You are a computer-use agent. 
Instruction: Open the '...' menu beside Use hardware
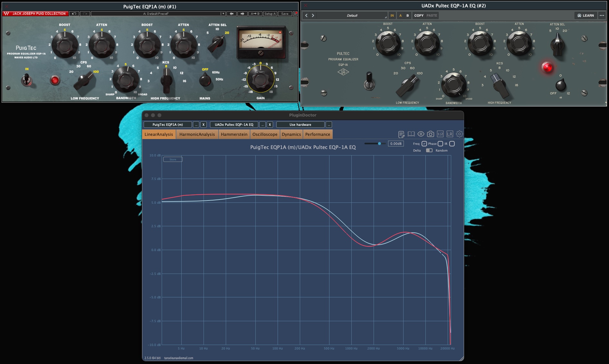pyautogui.click(x=329, y=125)
